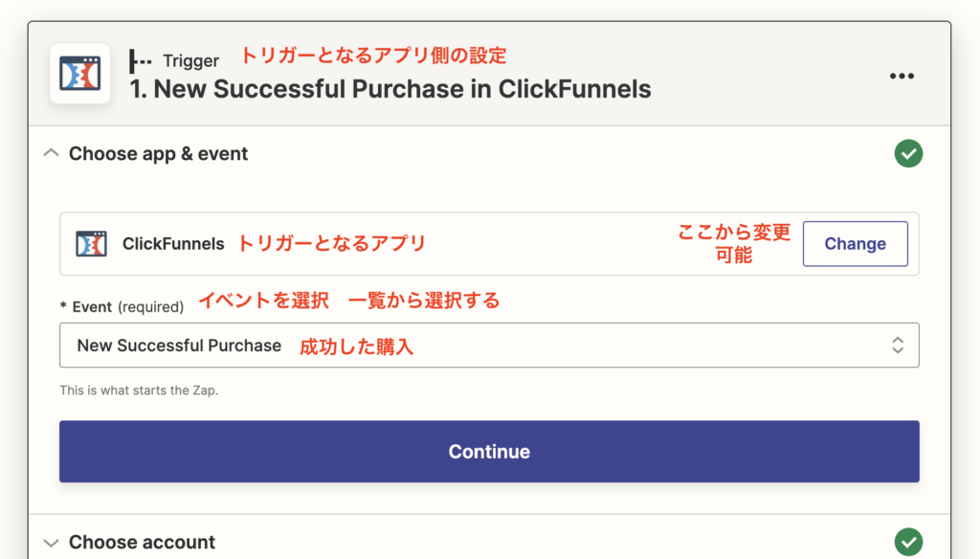Click the Choose app & event heading
980x559 pixels.
pos(158,153)
